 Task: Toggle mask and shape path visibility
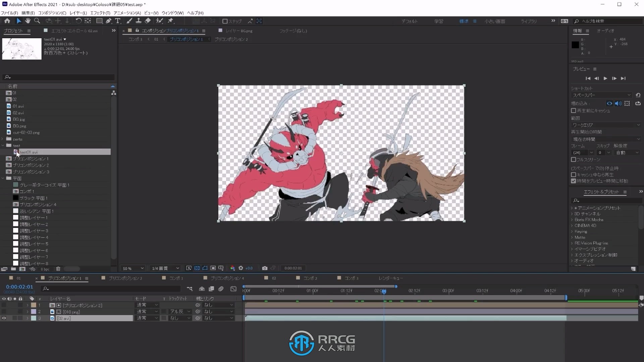click(x=205, y=268)
